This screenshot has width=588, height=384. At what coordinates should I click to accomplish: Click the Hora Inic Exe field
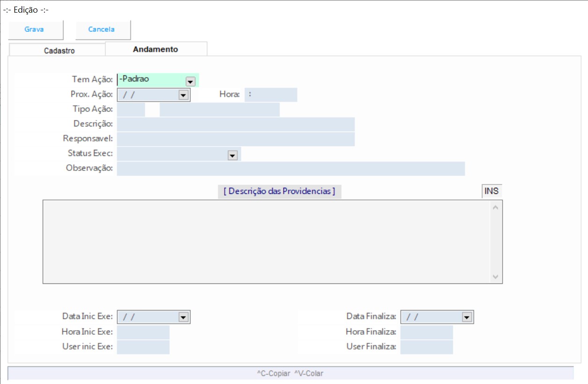143,332
